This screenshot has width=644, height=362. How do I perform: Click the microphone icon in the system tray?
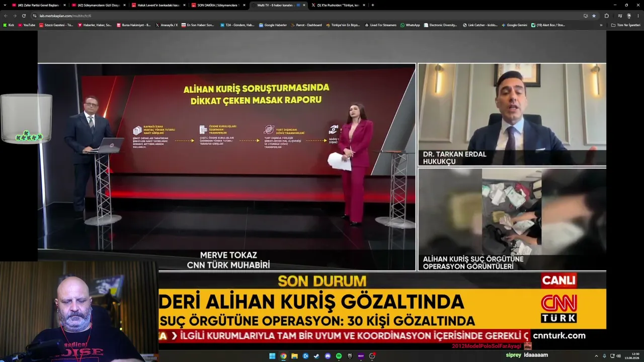[604, 356]
